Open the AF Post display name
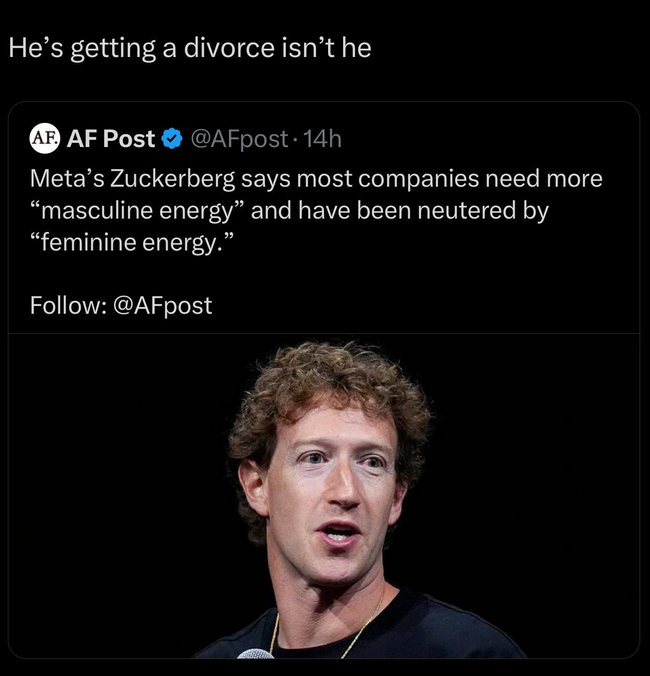 pyautogui.click(x=111, y=139)
